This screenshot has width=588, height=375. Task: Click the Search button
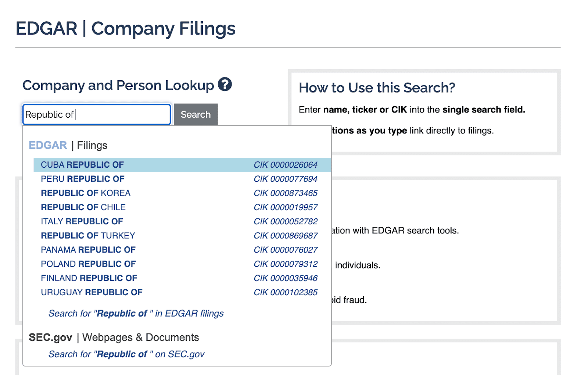click(196, 114)
